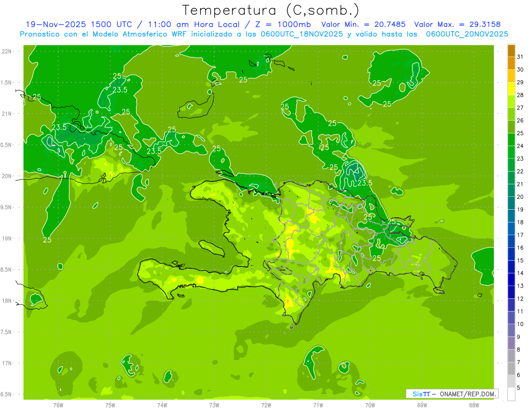Click the "76W" longitude label

pos(58,405)
